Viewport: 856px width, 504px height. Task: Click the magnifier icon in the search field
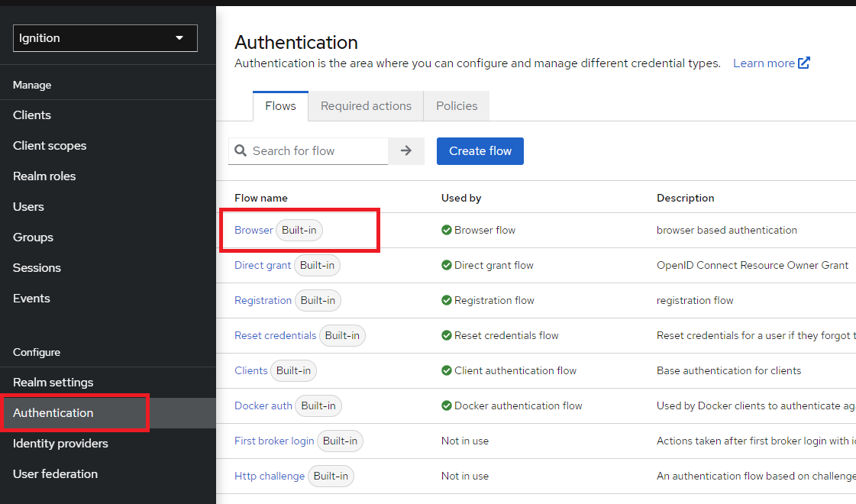(241, 151)
